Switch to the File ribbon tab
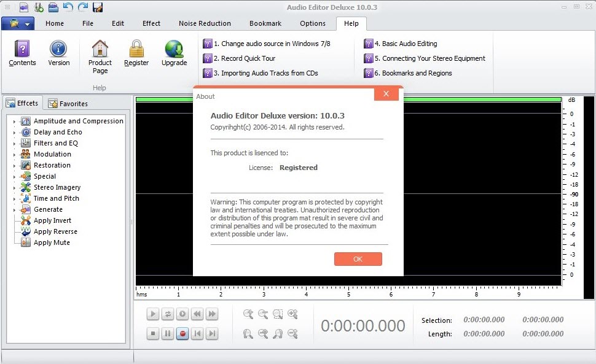Image resolution: width=596 pixels, height=364 pixels. click(x=88, y=23)
